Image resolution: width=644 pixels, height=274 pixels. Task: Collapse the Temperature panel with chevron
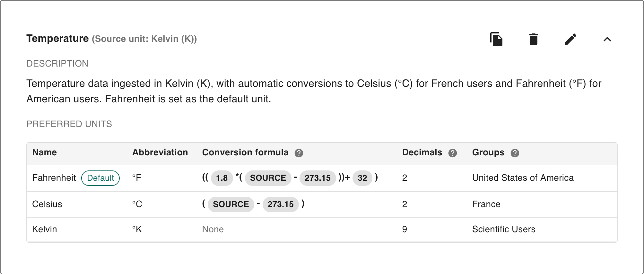607,39
